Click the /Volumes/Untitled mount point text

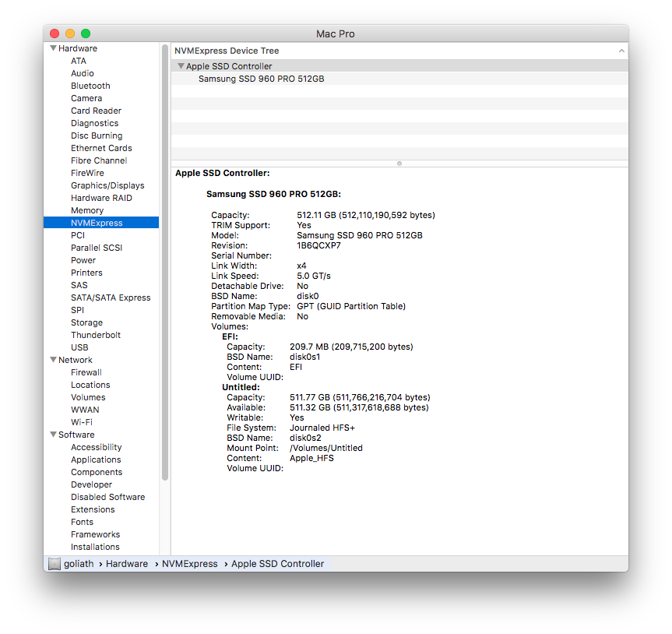point(325,448)
